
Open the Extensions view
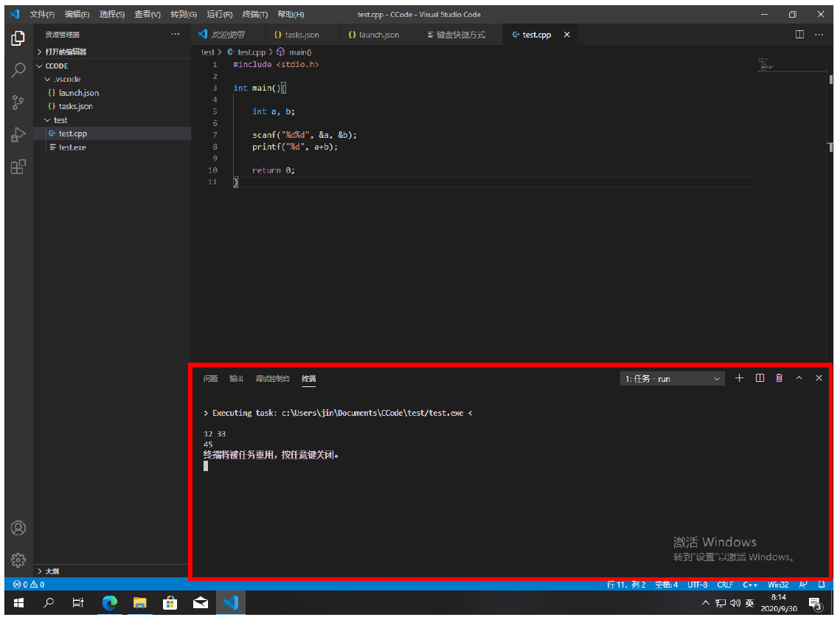point(18,167)
